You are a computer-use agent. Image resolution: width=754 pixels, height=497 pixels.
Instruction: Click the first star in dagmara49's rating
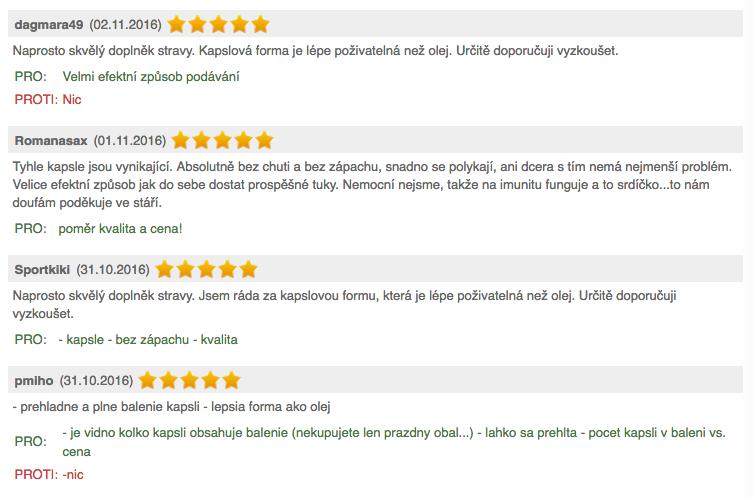click(x=176, y=24)
